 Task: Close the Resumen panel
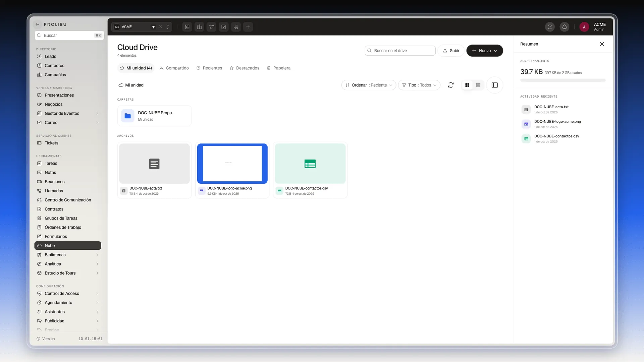pyautogui.click(x=602, y=44)
